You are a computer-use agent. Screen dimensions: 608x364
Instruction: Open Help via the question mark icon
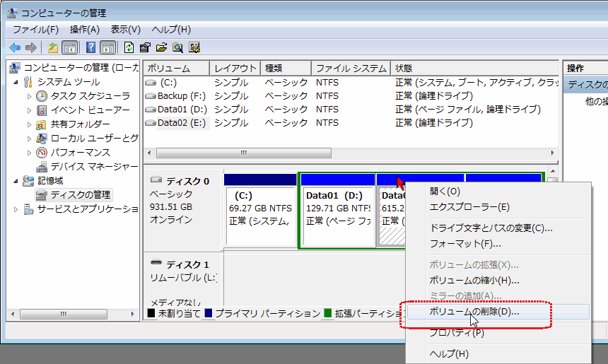coord(90,48)
